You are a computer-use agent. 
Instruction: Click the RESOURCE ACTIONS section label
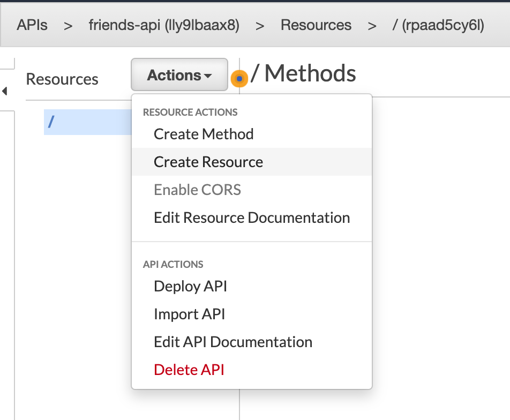[x=190, y=112]
